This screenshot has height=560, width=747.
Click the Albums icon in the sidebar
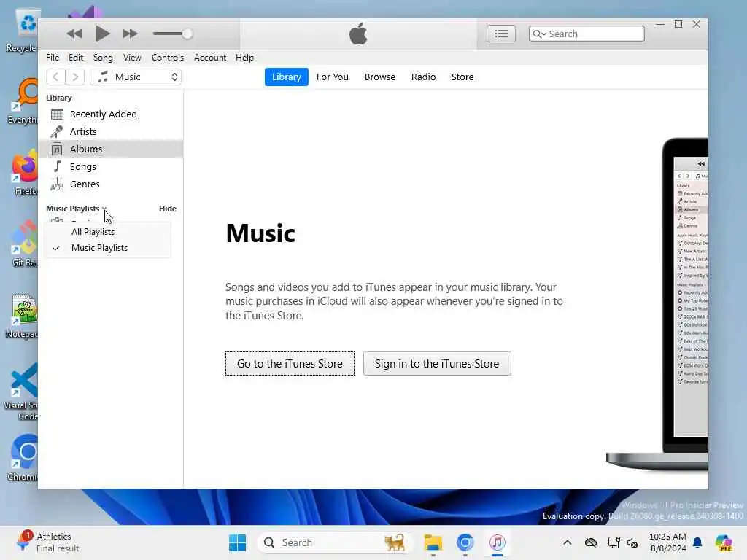[57, 149]
